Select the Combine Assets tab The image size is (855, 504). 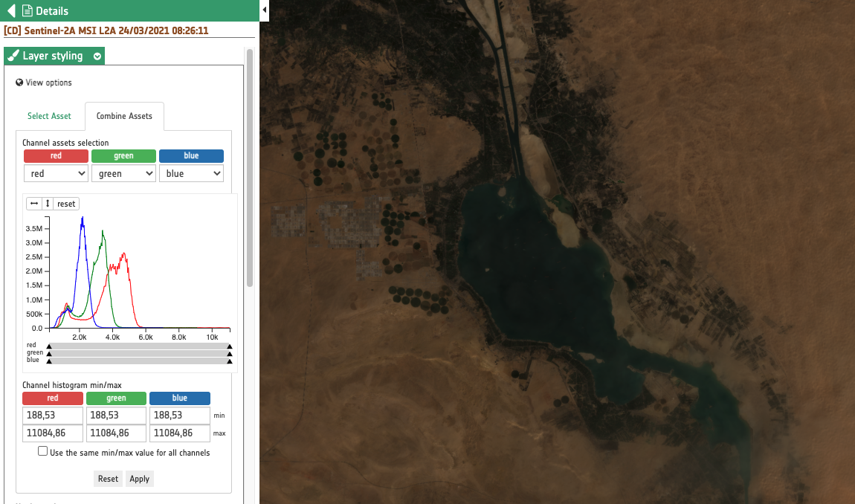click(x=124, y=116)
